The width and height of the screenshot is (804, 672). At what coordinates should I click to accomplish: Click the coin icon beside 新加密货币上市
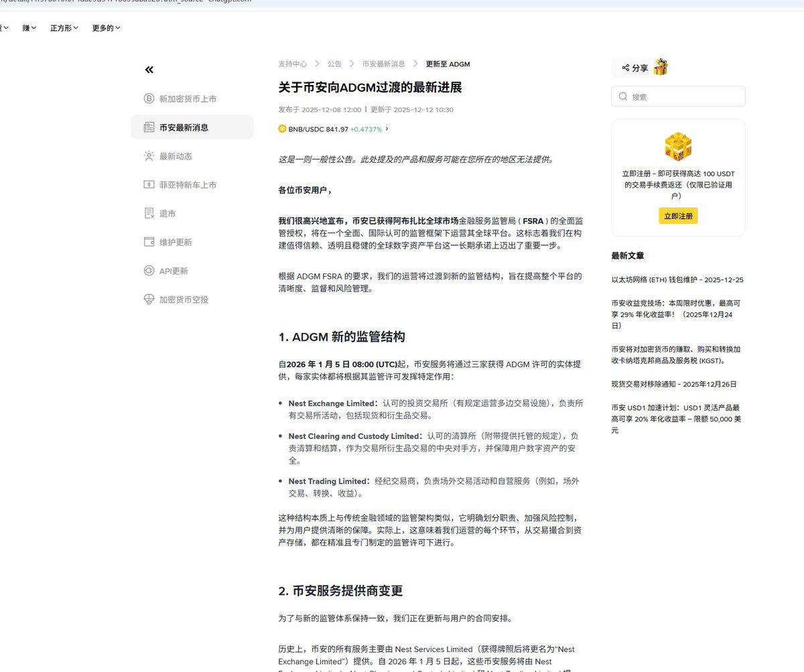(x=149, y=98)
